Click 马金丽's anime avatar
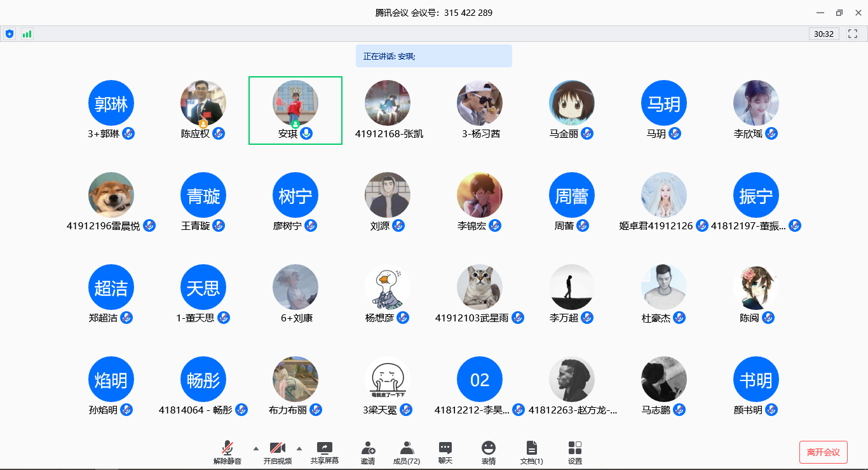This screenshot has width=868, height=470. (x=572, y=103)
